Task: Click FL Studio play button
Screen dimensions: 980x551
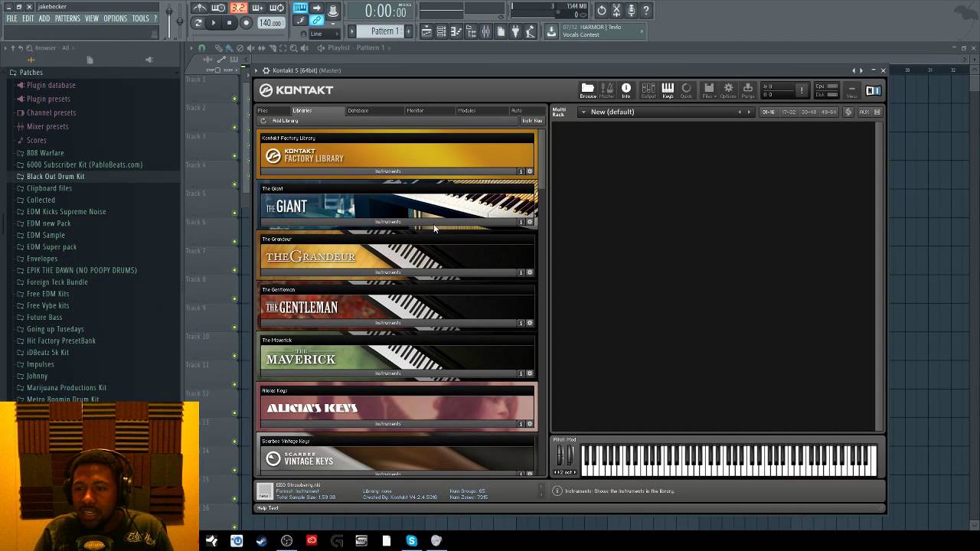Action: pyautogui.click(x=214, y=23)
